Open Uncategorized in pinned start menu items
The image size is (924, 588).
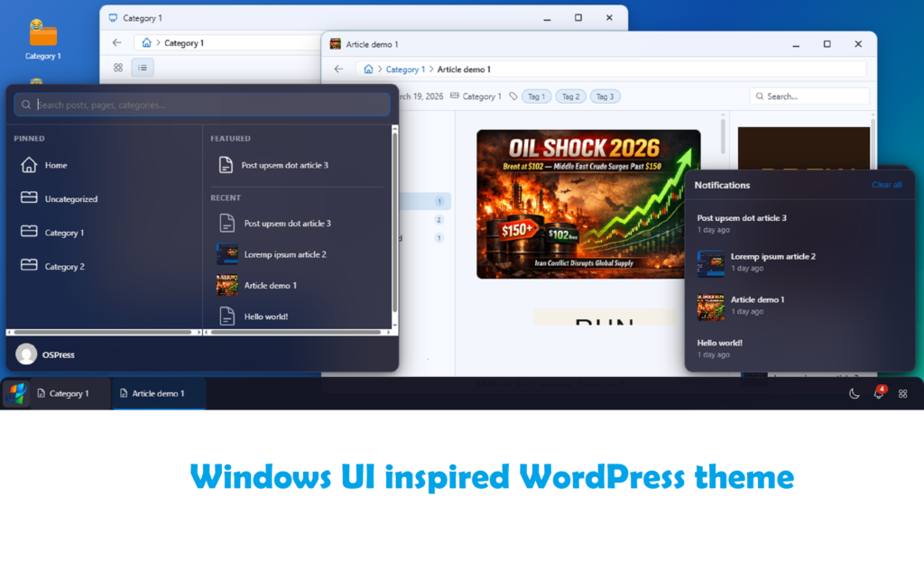click(x=70, y=199)
